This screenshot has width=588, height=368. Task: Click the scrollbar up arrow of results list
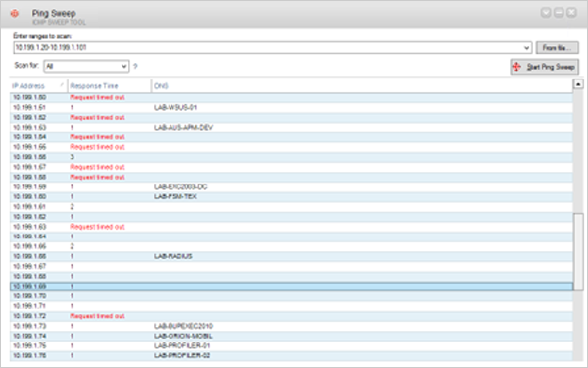578,84
